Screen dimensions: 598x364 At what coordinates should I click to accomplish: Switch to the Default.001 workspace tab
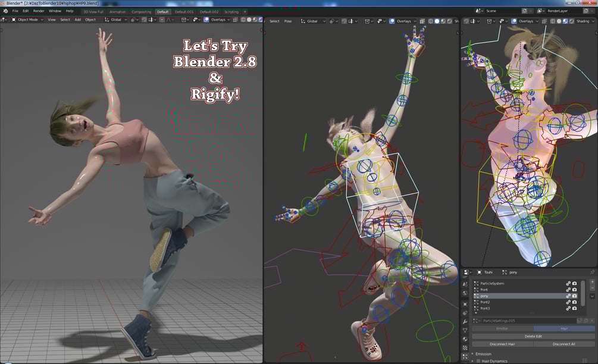pyautogui.click(x=184, y=12)
